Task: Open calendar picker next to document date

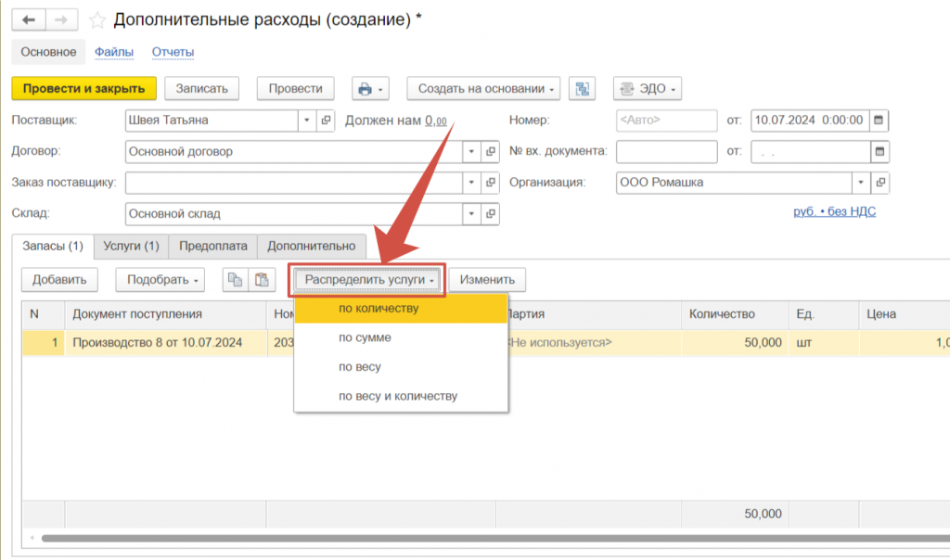Action: (879, 120)
